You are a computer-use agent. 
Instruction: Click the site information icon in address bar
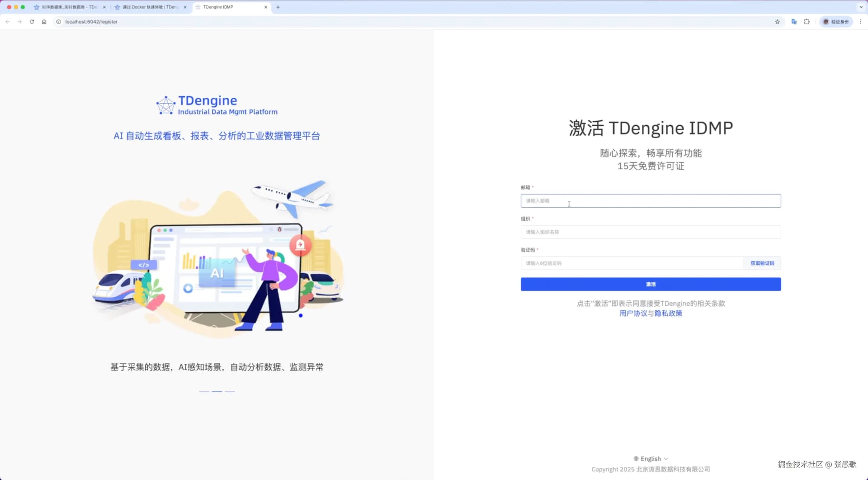pyautogui.click(x=58, y=22)
